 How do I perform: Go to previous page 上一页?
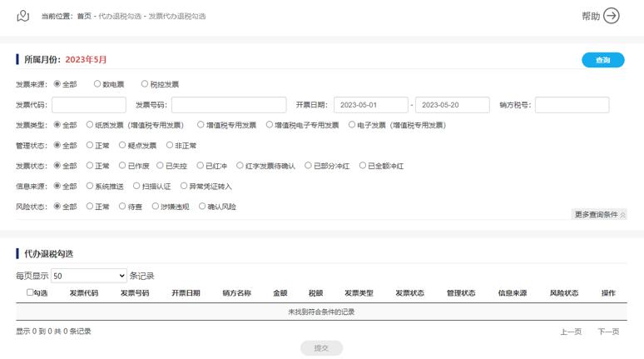tap(571, 332)
